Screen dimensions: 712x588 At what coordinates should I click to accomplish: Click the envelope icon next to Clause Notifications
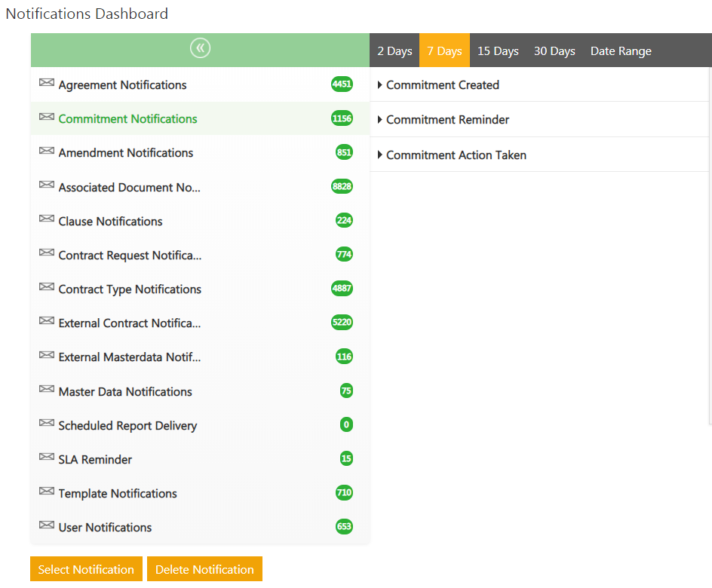click(x=47, y=219)
